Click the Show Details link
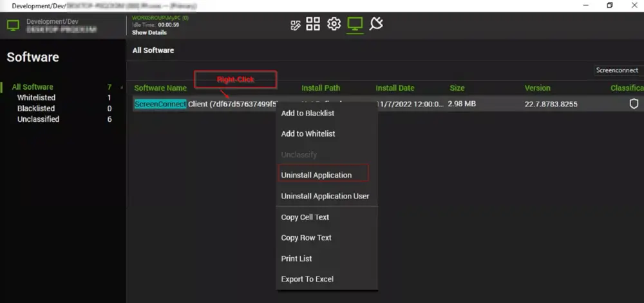644x303 pixels. (x=149, y=32)
